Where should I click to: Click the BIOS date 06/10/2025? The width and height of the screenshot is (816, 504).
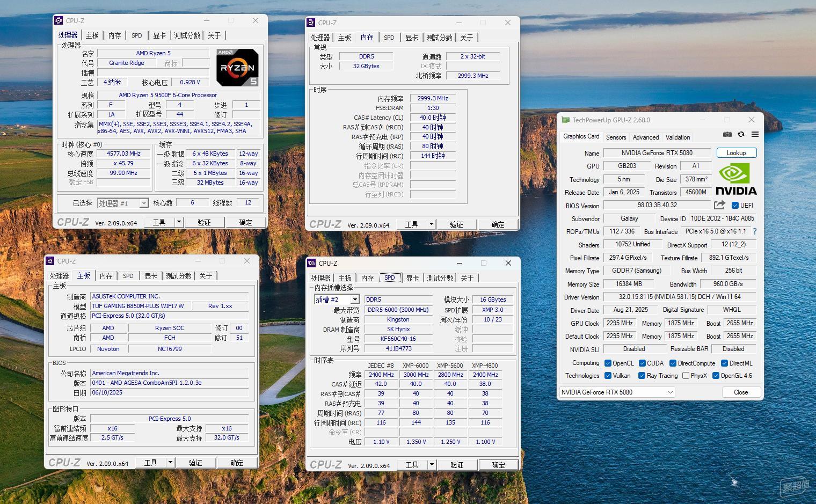click(x=169, y=392)
